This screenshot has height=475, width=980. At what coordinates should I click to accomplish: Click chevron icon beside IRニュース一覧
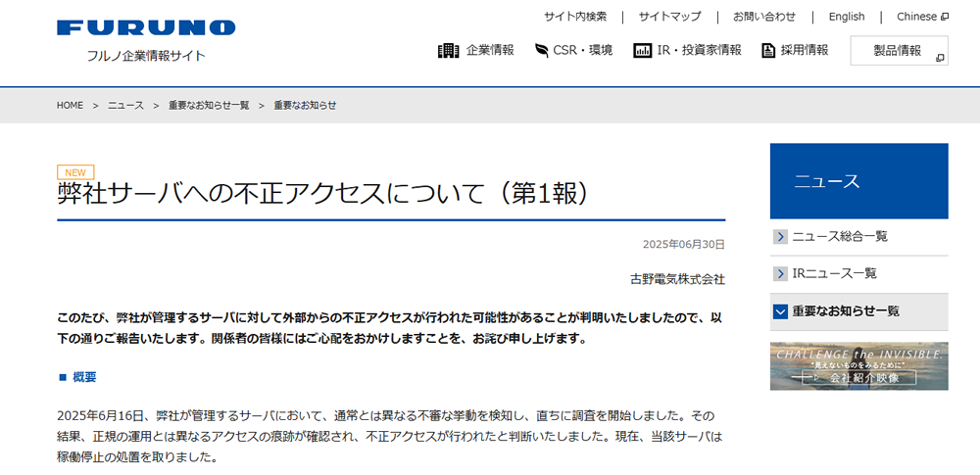[780, 274]
